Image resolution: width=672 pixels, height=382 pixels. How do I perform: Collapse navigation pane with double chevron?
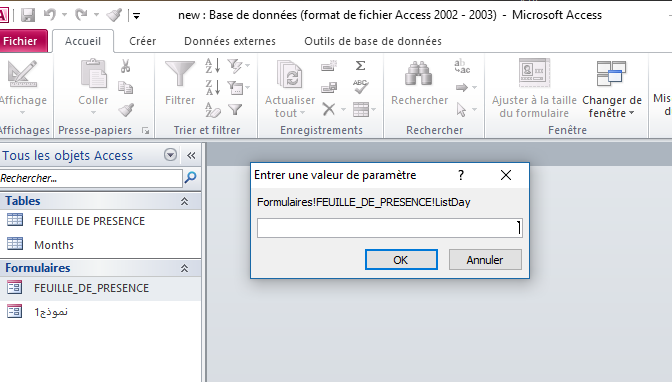pyautogui.click(x=191, y=155)
